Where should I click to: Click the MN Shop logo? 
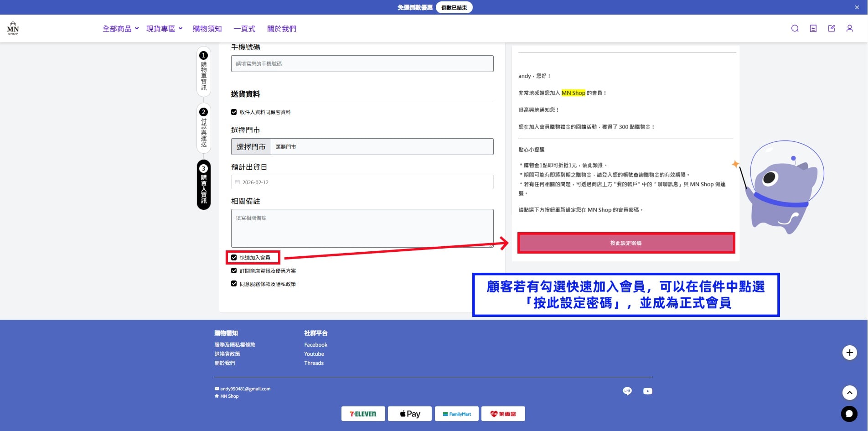[x=13, y=28]
